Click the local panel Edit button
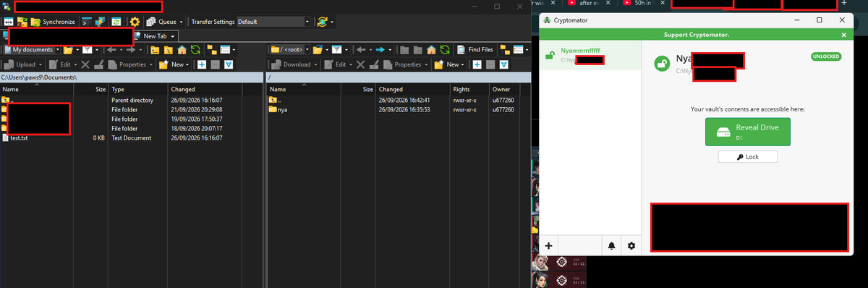The height and width of the screenshot is (288, 868). (x=60, y=64)
